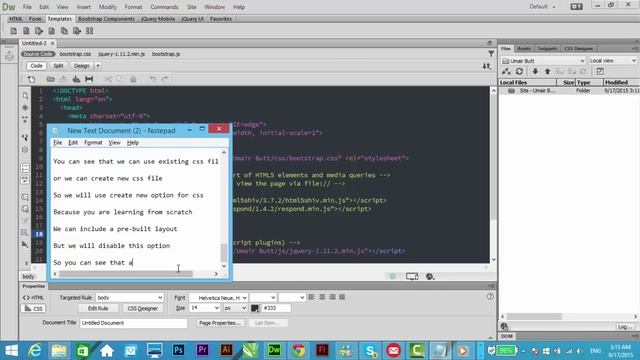Click the Windows Start button
Image resolution: width=640 pixels, height=360 pixels.
[x=11, y=350]
